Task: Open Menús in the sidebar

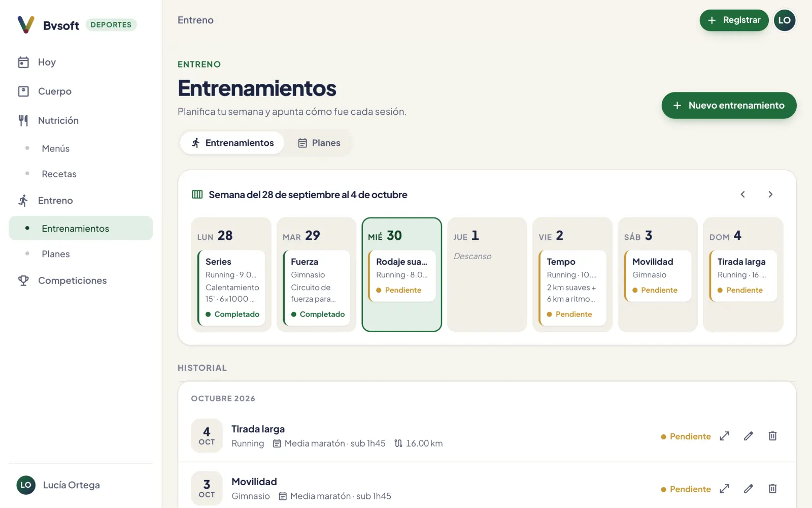Action: click(x=56, y=148)
